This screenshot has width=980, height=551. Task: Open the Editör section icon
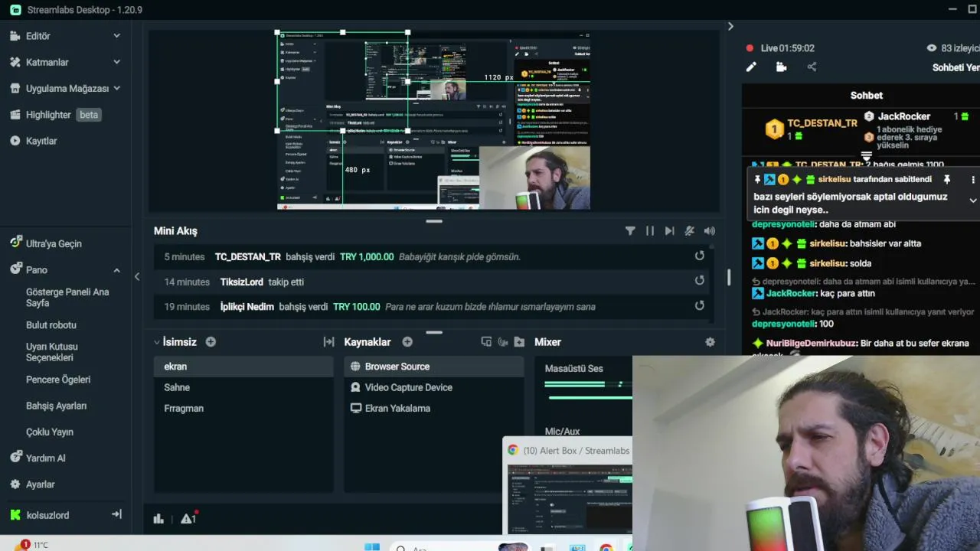click(x=15, y=36)
